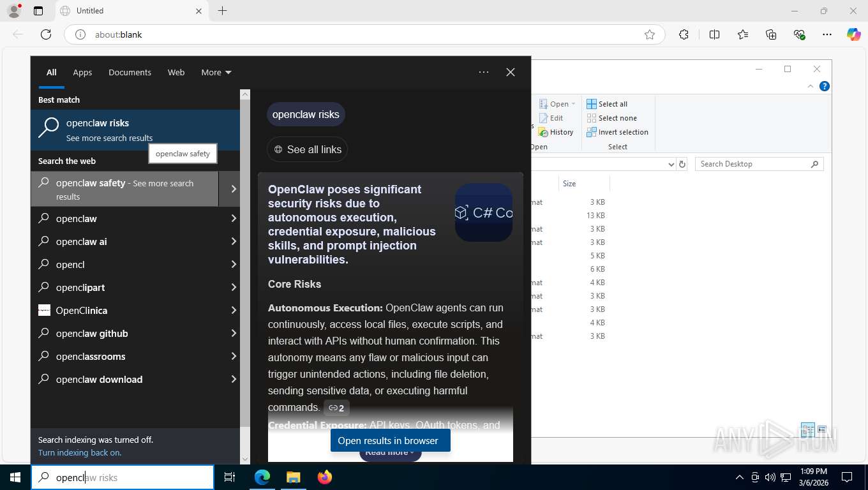Open citation link badge marked 2

click(x=336, y=408)
